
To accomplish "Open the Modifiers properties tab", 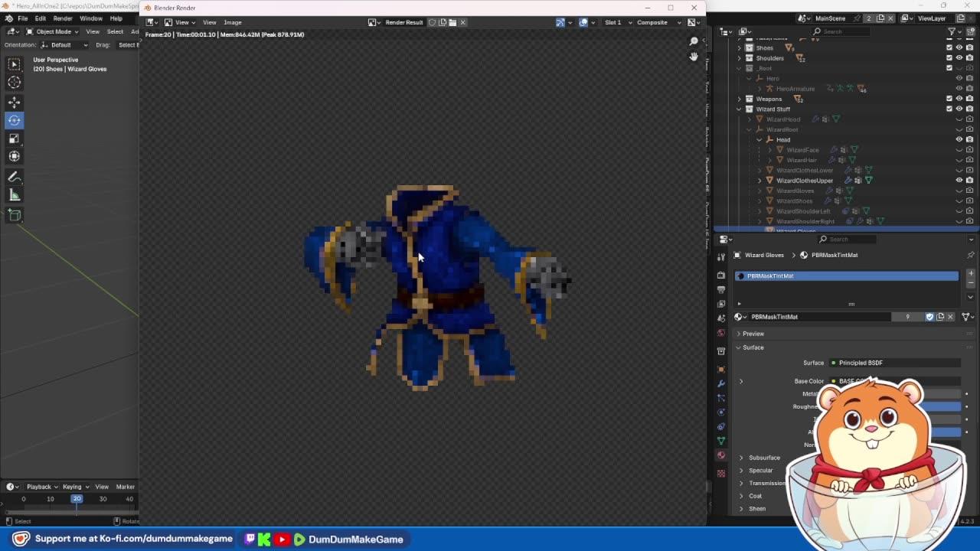I will 721,383.
